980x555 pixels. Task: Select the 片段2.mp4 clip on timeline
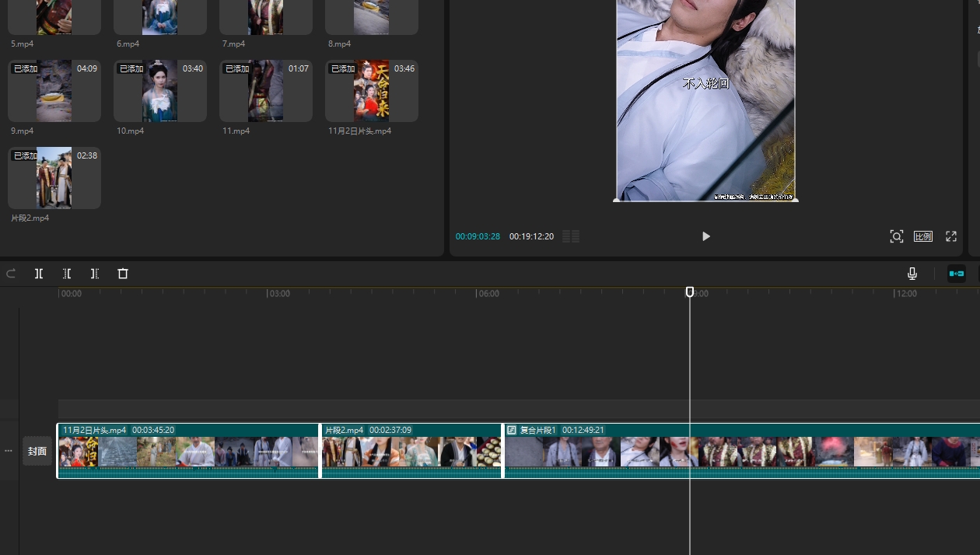[411, 451]
